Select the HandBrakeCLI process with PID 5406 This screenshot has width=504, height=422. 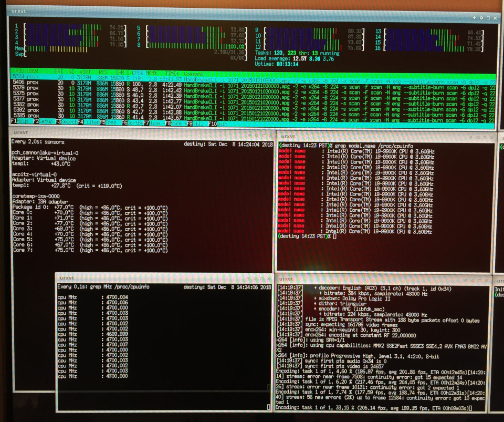[254, 84]
